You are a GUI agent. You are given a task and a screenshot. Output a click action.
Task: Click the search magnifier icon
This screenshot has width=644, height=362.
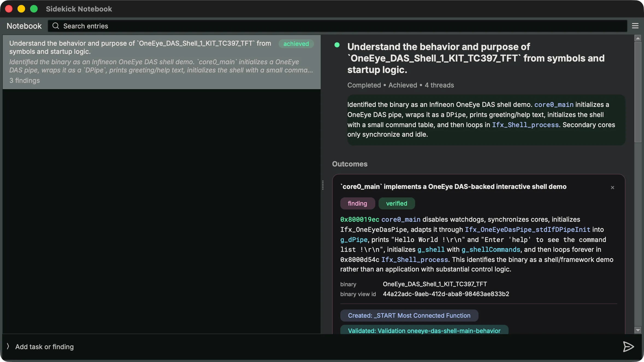click(56, 26)
